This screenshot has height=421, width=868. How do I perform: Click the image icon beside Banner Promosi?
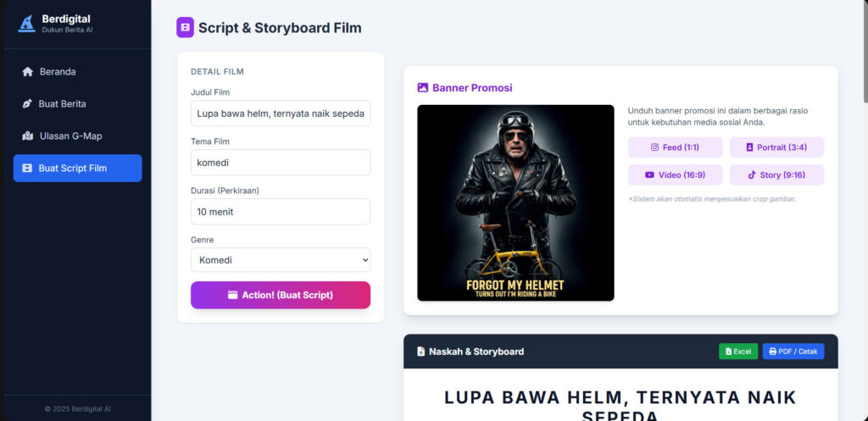tap(423, 87)
